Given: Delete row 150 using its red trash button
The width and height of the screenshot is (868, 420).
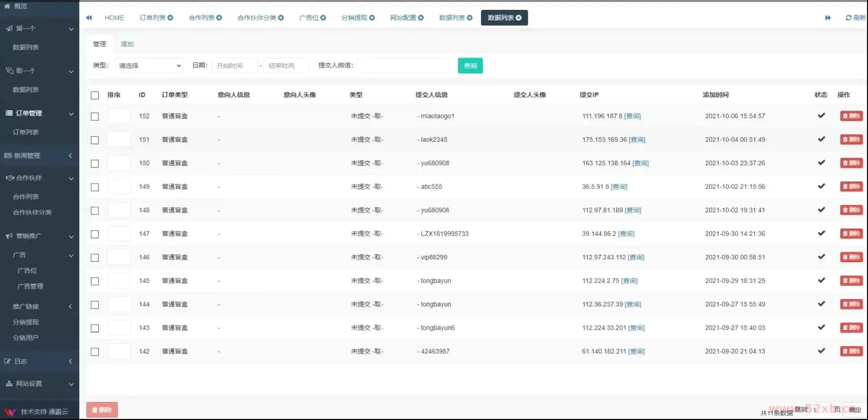Looking at the screenshot, I should coord(851,163).
